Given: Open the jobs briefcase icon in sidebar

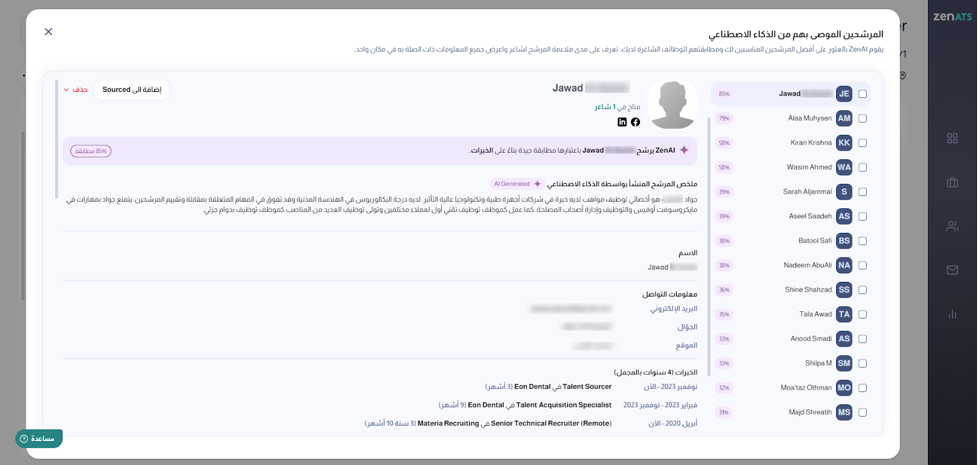Looking at the screenshot, I should (x=952, y=182).
